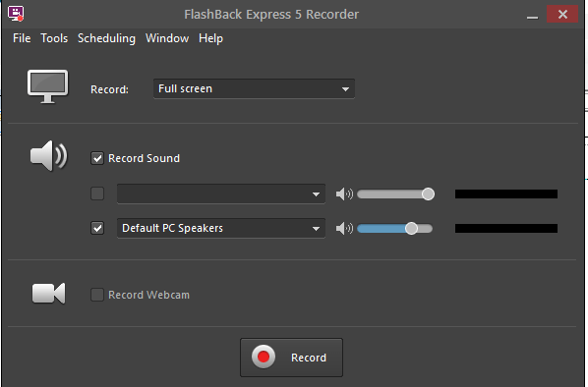Open the Tools menu

point(54,38)
